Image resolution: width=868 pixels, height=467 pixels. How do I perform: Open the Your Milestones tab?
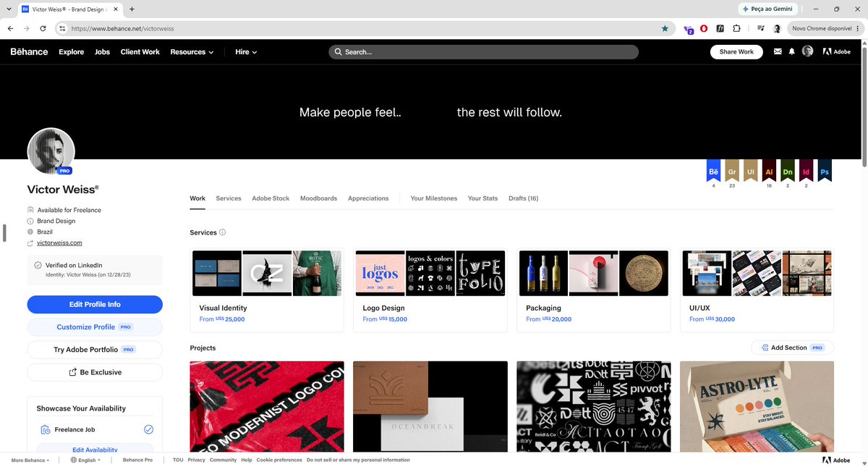pyautogui.click(x=434, y=198)
